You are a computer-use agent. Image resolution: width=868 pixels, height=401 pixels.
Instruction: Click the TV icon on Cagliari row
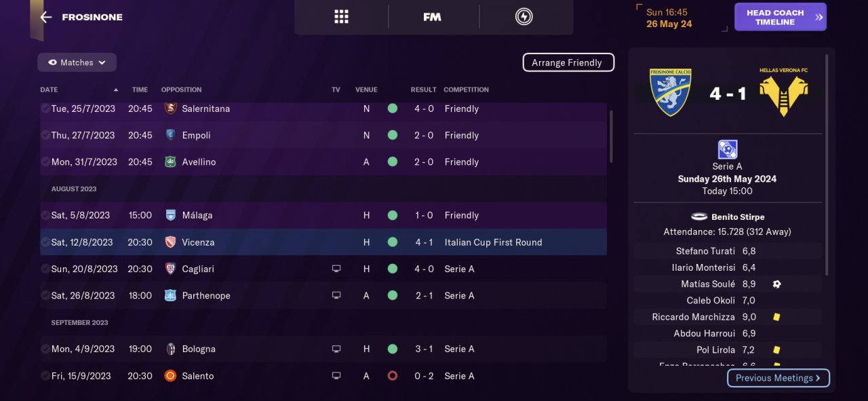tap(336, 269)
